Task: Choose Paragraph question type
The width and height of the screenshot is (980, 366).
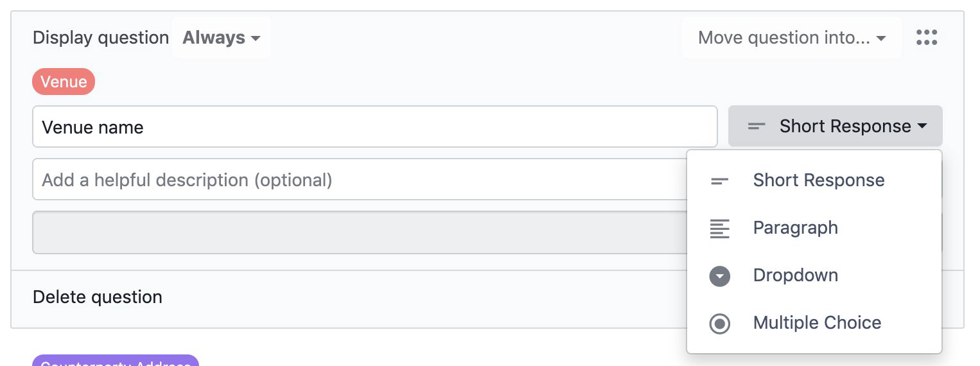Action: [814, 228]
